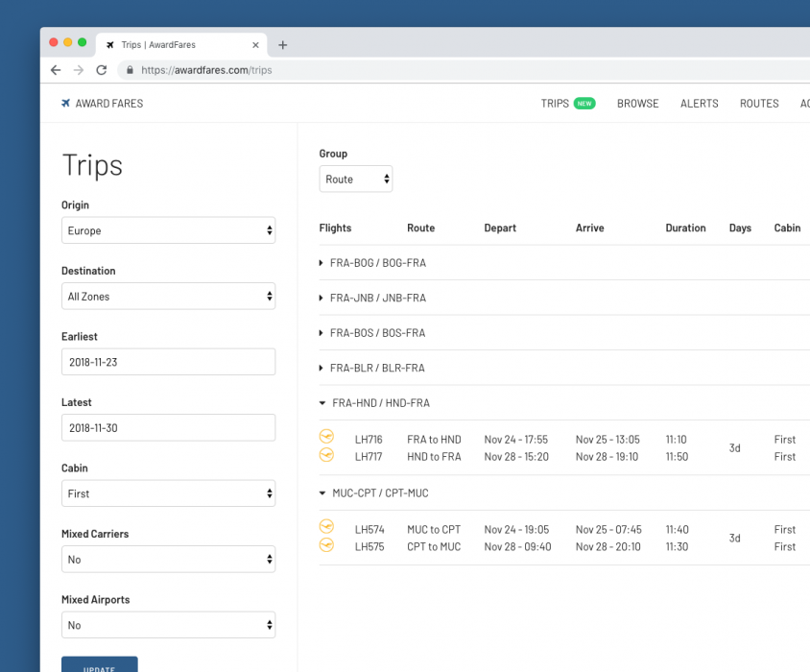Go back using the browser back arrow
Screen dimensions: 810x672
(56, 70)
